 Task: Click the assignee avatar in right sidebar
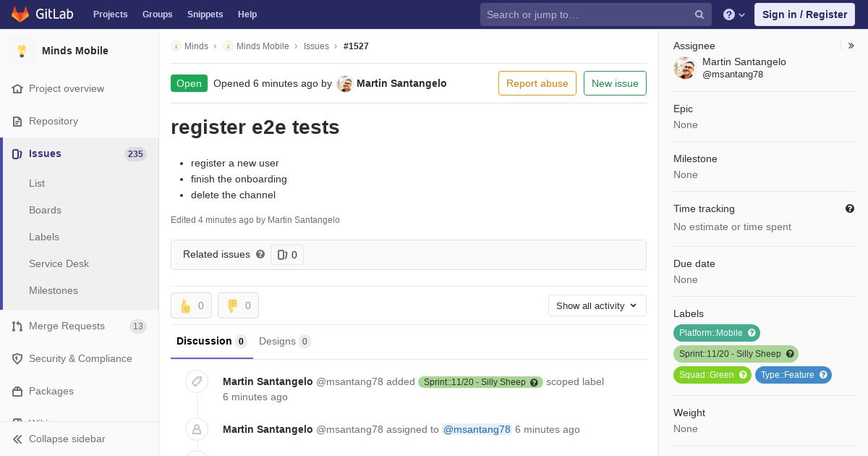(x=685, y=68)
